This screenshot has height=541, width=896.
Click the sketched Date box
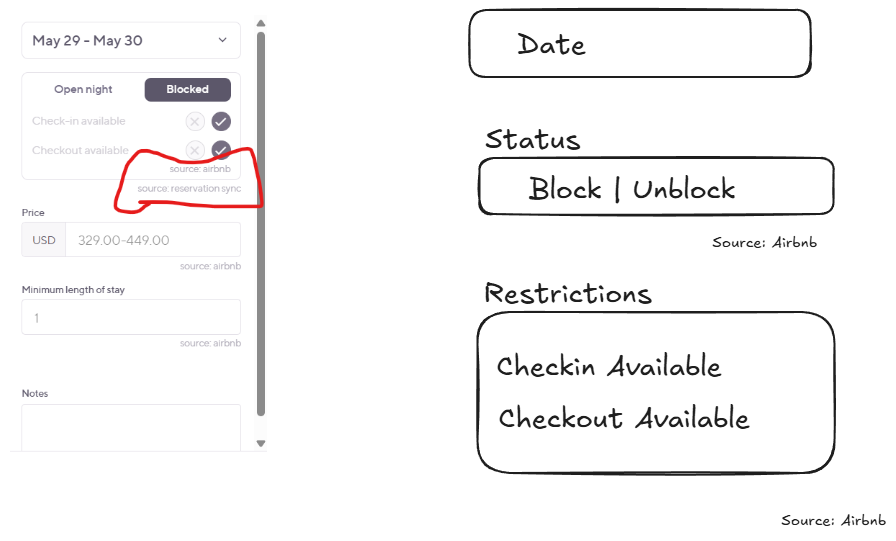tap(640, 43)
